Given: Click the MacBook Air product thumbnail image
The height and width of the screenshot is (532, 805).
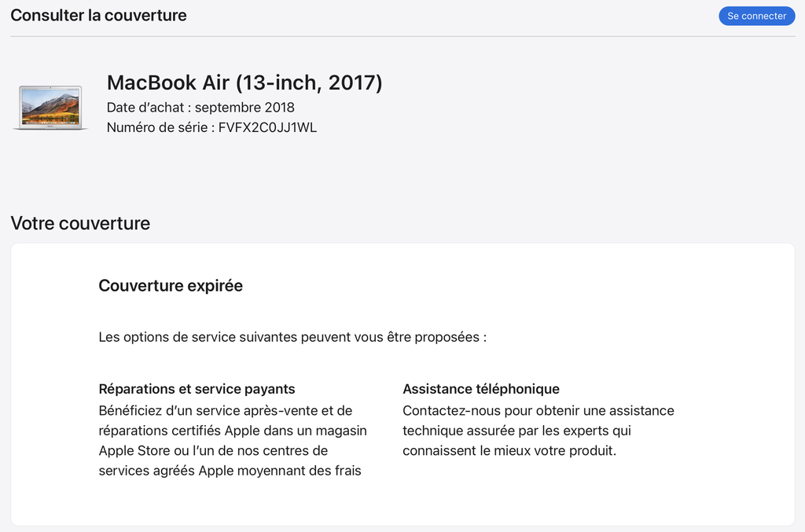Looking at the screenshot, I should 50,108.
